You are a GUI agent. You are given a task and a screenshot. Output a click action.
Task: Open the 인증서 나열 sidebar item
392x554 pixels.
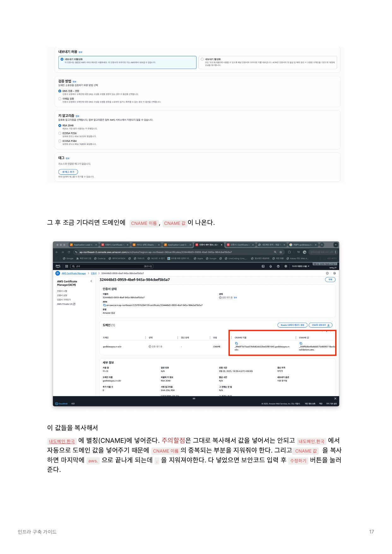(62, 291)
